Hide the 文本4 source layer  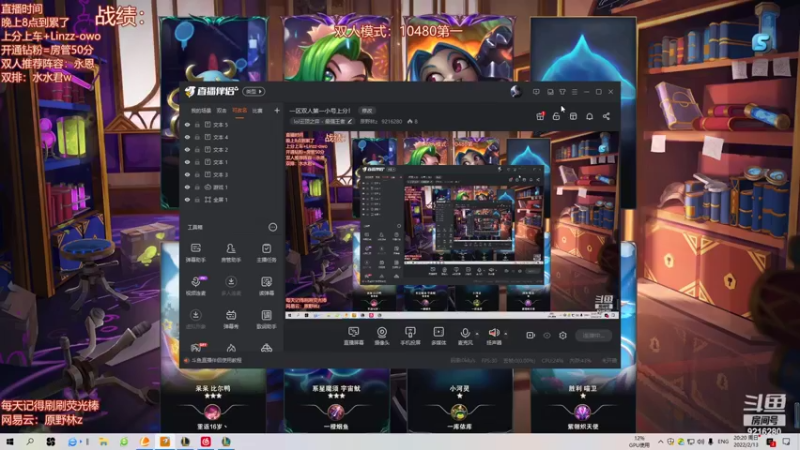[187, 137]
